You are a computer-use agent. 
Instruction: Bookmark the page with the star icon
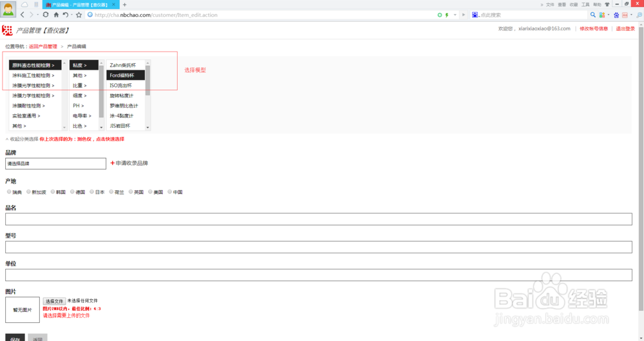point(79,15)
